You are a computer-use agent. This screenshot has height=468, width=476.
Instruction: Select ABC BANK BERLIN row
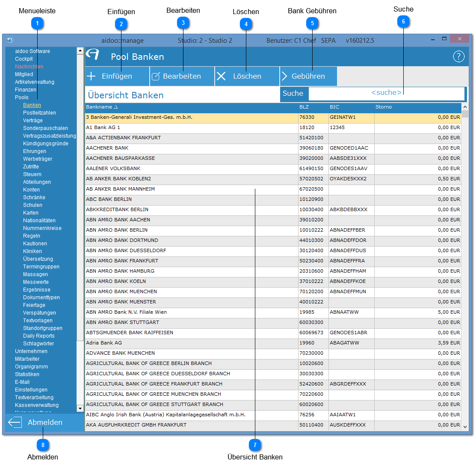coord(273,199)
